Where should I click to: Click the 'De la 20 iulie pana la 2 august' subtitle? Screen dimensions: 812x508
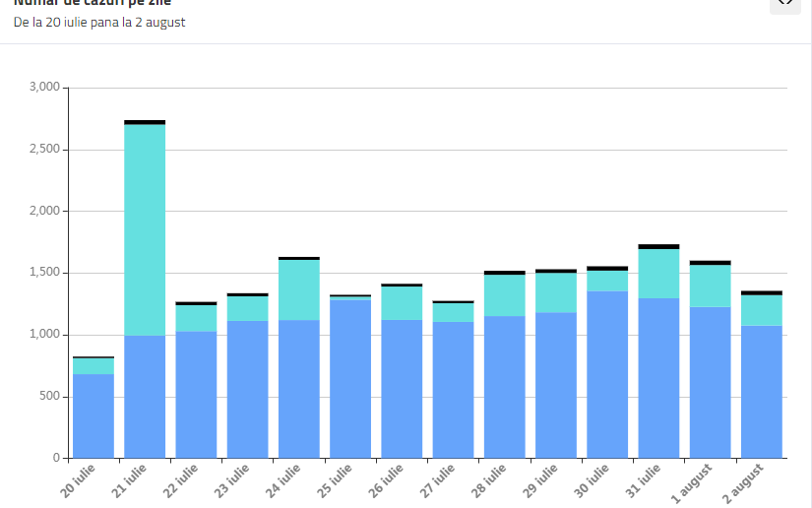[99, 23]
